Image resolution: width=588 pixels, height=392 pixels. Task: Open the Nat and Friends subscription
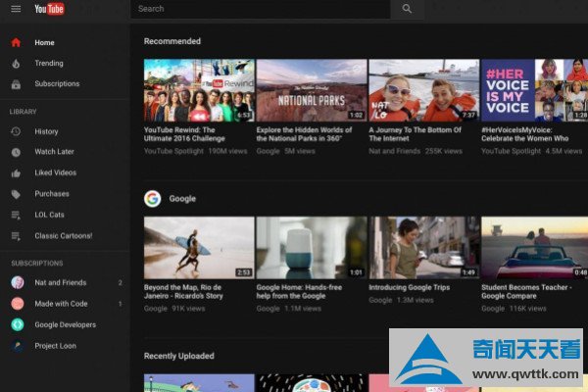(61, 282)
